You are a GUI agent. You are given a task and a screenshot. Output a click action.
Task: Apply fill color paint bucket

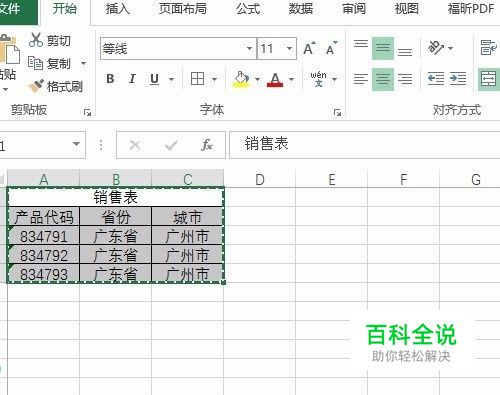tap(241, 79)
